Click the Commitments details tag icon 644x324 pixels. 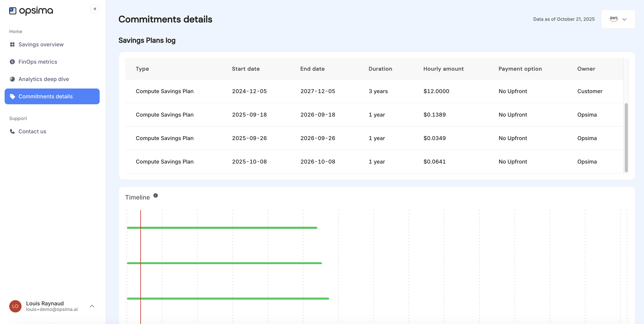pyautogui.click(x=12, y=97)
